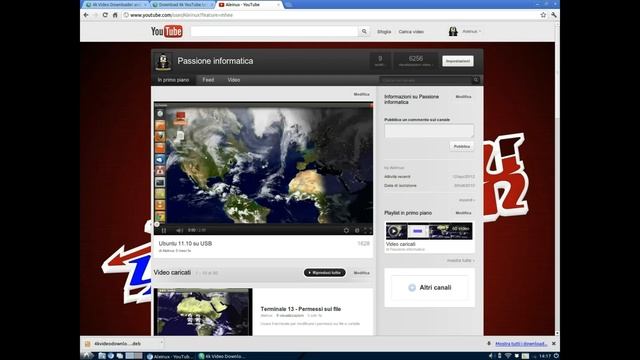This screenshot has width=640, height=360.
Task: Open the dropdown arrow of the .deb download
Action: [x=162, y=343]
